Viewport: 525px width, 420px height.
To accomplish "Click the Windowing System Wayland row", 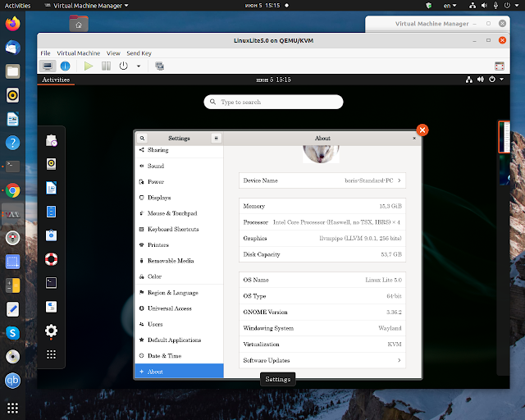I will click(322, 328).
